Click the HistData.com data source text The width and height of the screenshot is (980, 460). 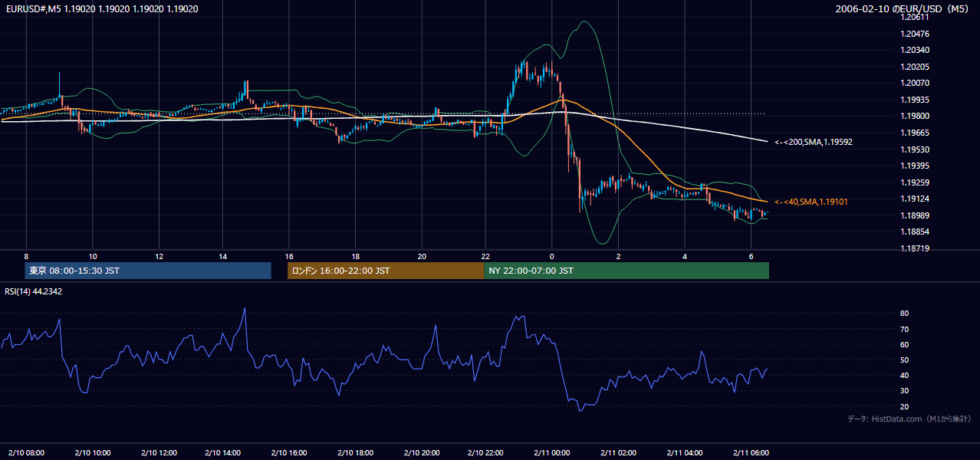(909, 419)
